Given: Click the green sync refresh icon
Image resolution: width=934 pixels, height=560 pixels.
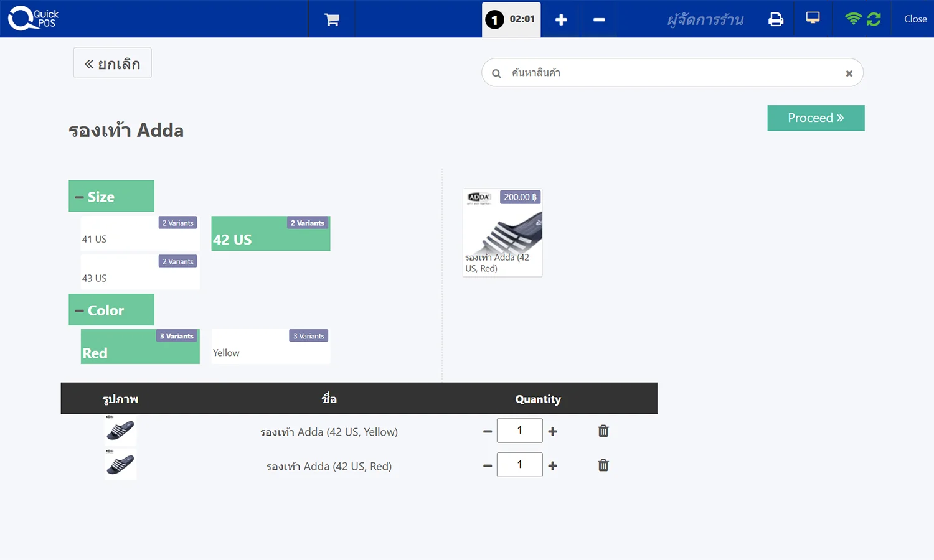Looking at the screenshot, I should 874,19.
